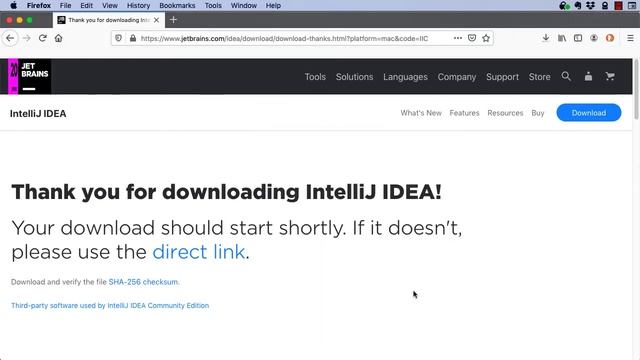The height and width of the screenshot is (360, 640).
Task: Save page to Pocket icon
Action: 472,38
